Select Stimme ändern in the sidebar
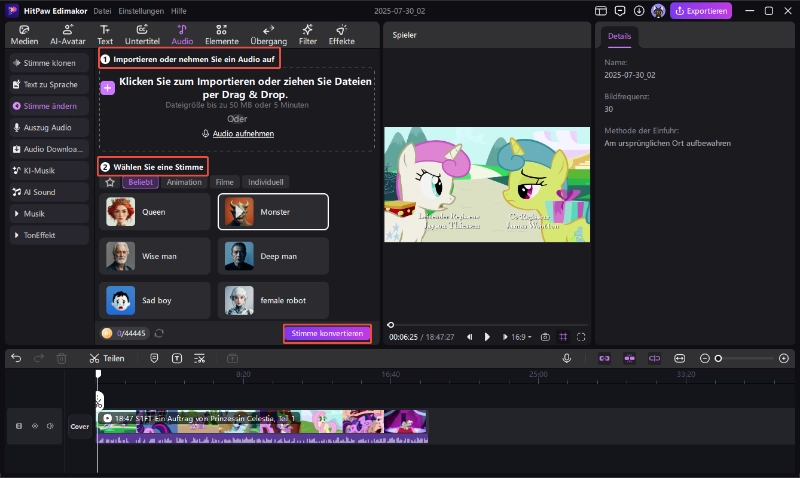Screen dimensions: 800x478 click(49, 106)
